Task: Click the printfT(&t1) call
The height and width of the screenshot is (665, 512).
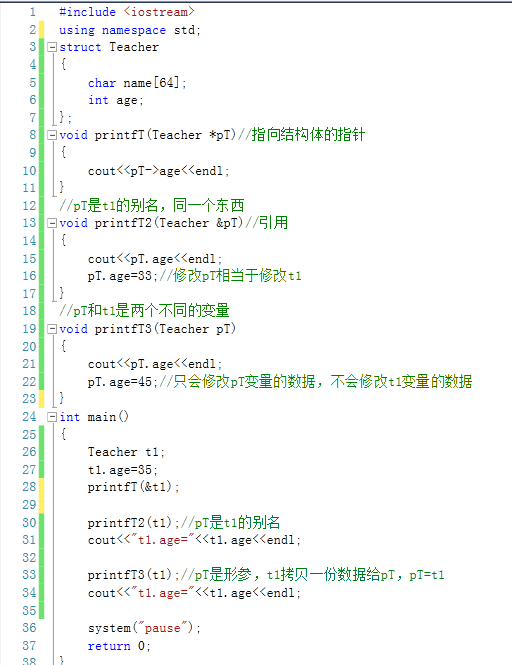Action: (134, 487)
